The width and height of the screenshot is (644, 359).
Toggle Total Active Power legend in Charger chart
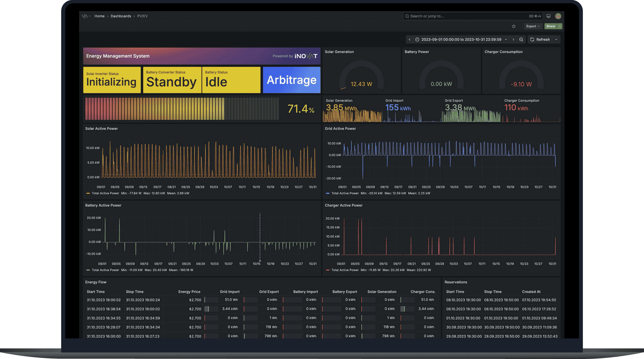tap(345, 270)
